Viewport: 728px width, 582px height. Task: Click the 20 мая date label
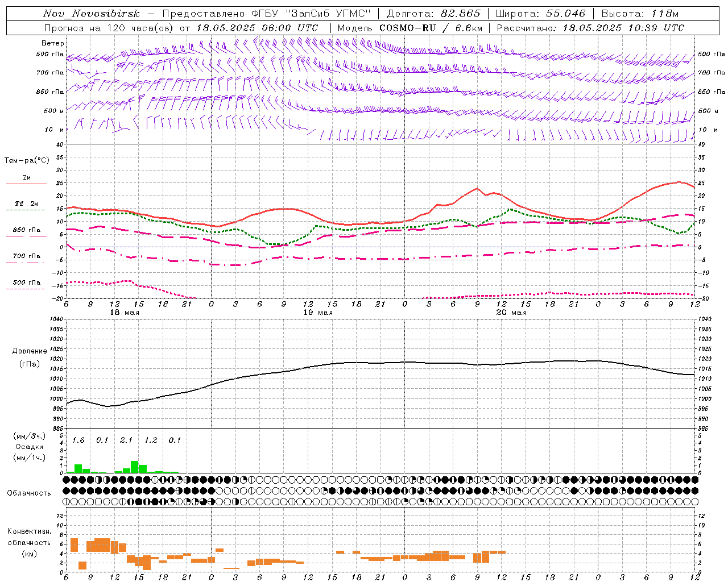coord(511,313)
